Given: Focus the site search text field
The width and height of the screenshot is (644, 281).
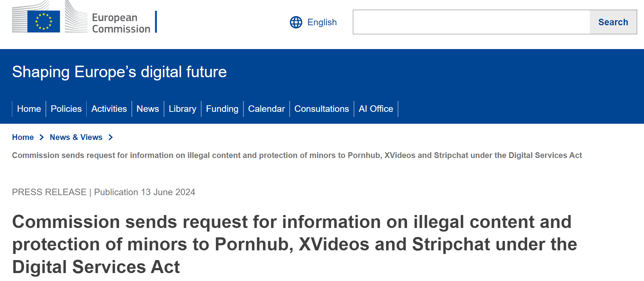Looking at the screenshot, I should (x=471, y=22).
